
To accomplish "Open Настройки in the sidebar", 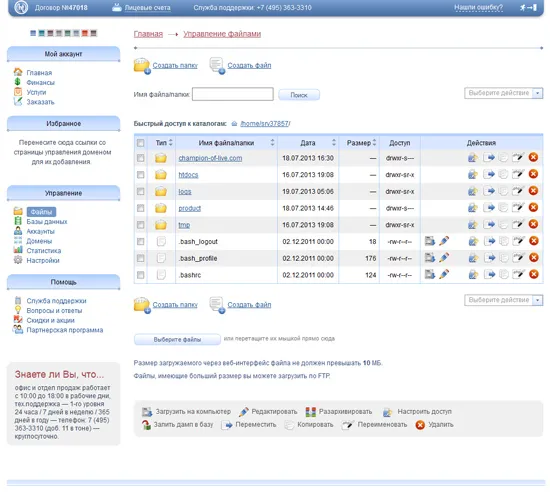I will pos(43,260).
